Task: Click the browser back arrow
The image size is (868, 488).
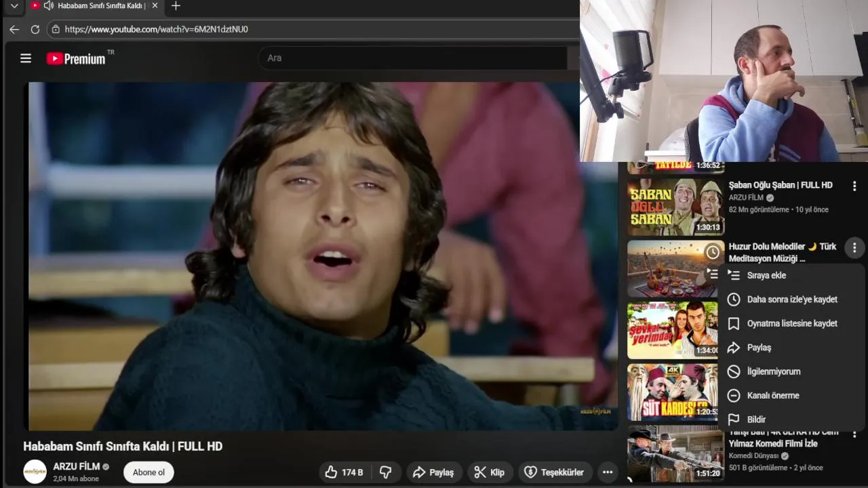Action: click(x=14, y=29)
